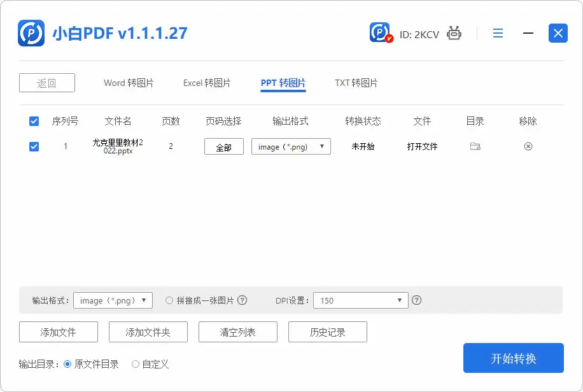This screenshot has height=392, width=583.
Task: Uncheck the select-all checkbox in header row
Action: (x=34, y=121)
